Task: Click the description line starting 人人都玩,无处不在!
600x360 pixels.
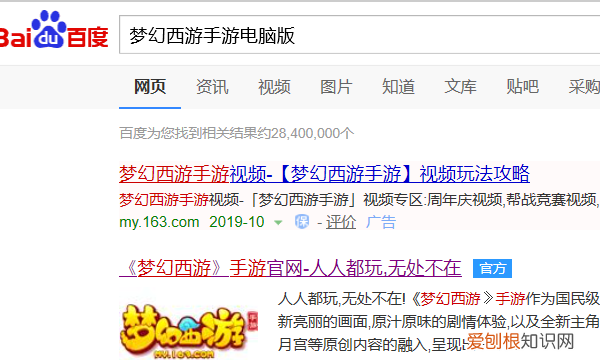Action: 439,298
